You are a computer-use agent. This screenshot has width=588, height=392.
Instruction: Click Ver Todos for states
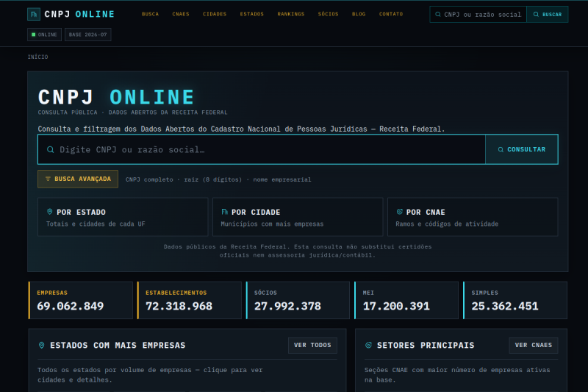(x=312, y=345)
